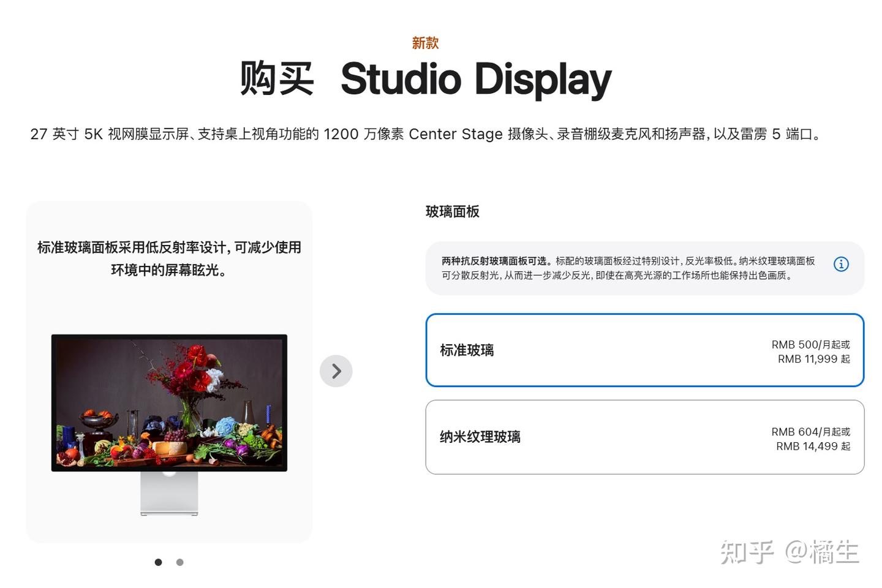Click the 玻璃面板 section heading
The height and width of the screenshot is (588, 882).
tap(453, 212)
